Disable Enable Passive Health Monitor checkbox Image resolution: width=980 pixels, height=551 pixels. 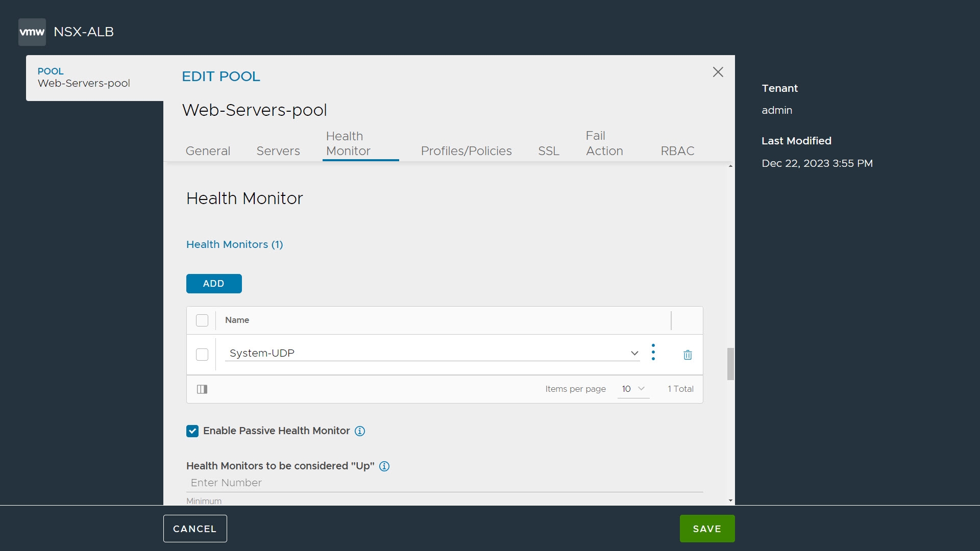192,431
